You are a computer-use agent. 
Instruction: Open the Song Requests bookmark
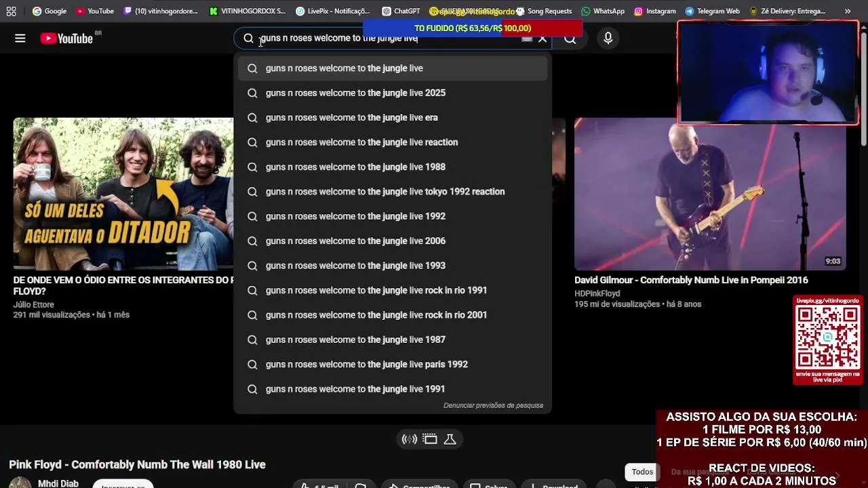(x=544, y=11)
